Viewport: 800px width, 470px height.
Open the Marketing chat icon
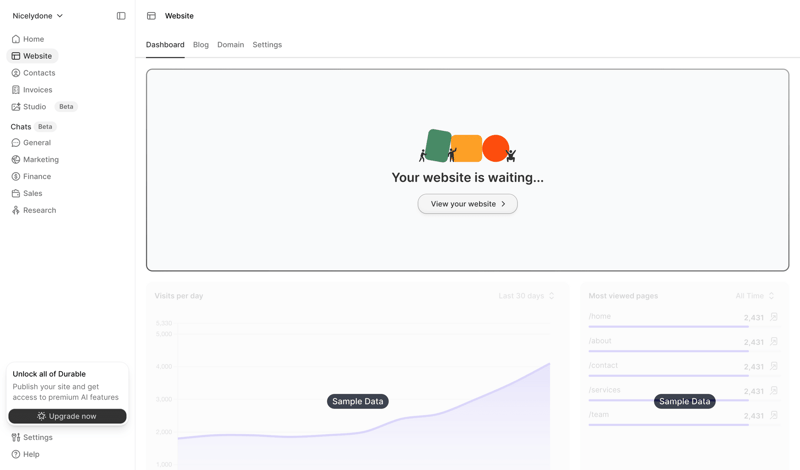(x=16, y=160)
